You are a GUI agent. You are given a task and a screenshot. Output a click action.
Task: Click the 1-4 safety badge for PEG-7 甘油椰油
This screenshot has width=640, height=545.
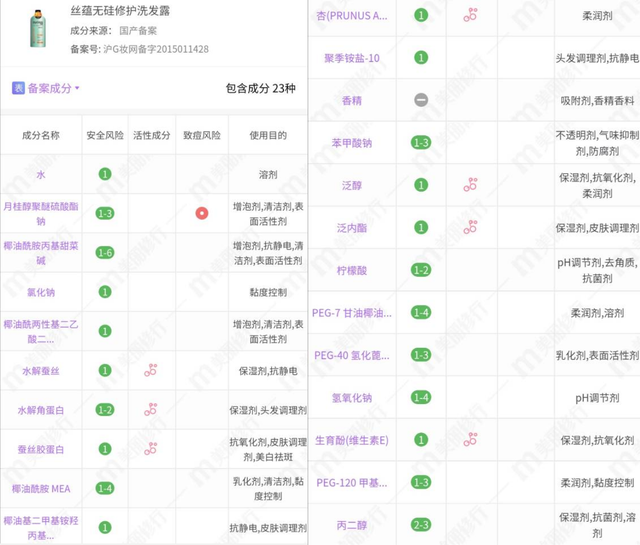point(421,312)
